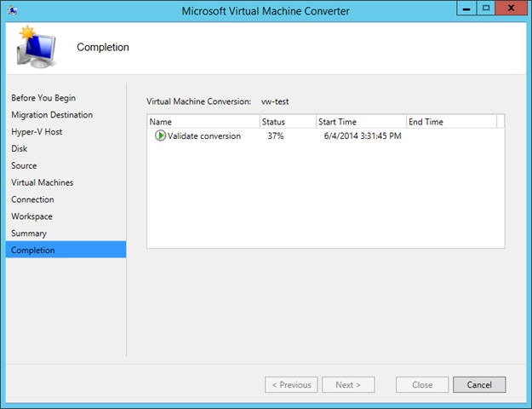Click the Cancel button

tap(479, 384)
